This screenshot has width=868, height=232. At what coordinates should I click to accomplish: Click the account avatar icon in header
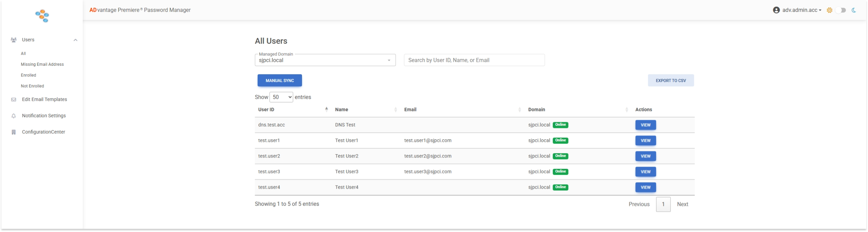tap(776, 10)
